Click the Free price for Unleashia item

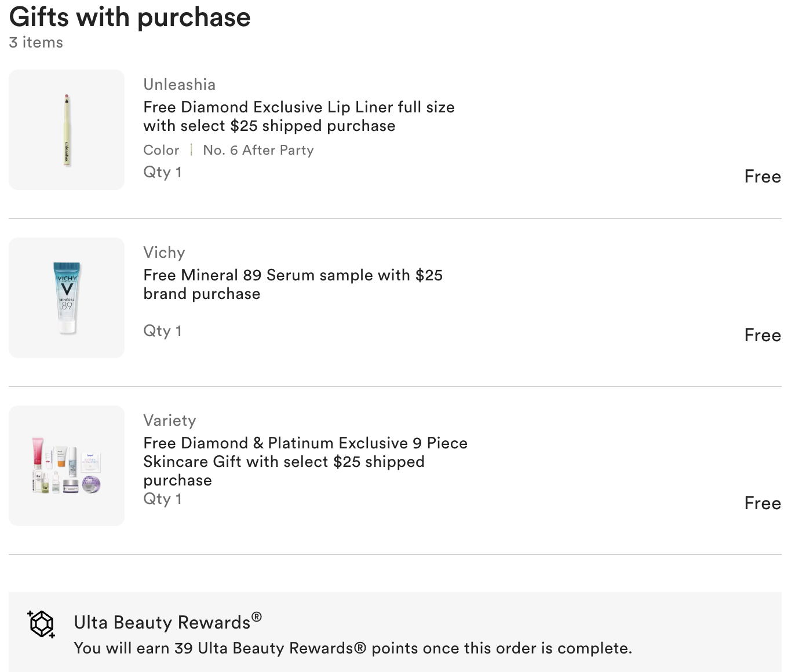762,177
